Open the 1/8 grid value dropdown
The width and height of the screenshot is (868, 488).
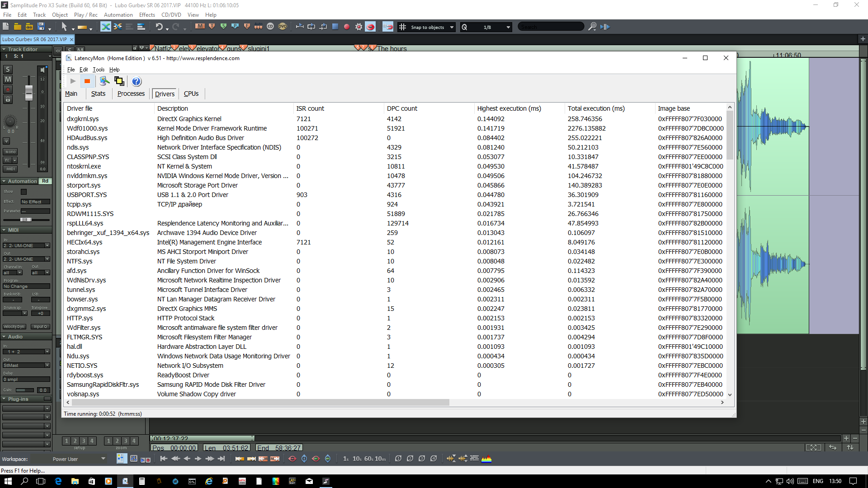coord(508,27)
